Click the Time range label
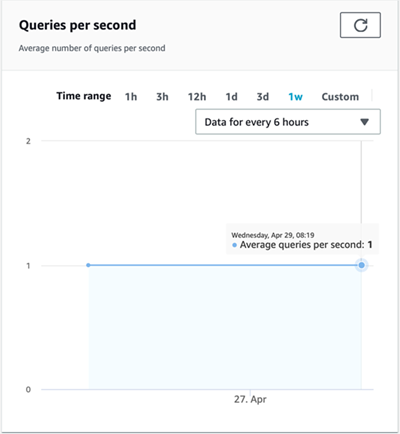Screen dimensions: 400x434 (84, 96)
